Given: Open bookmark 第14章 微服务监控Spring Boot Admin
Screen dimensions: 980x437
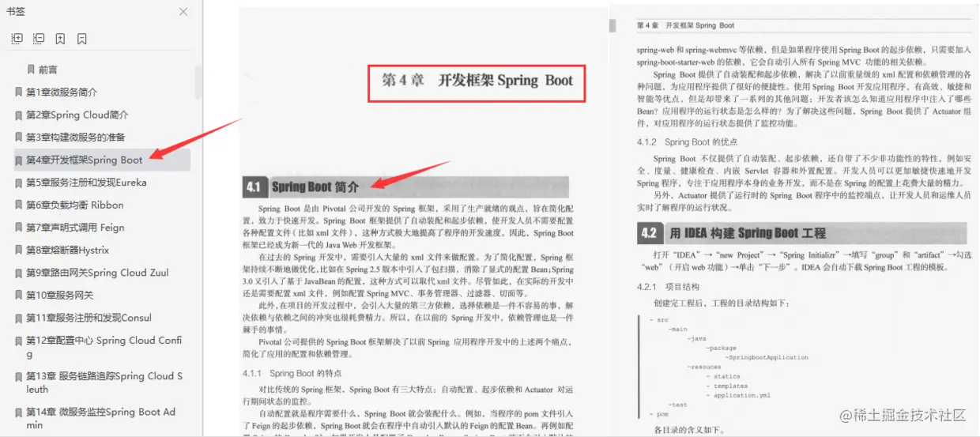Looking at the screenshot, I should tap(102, 418).
